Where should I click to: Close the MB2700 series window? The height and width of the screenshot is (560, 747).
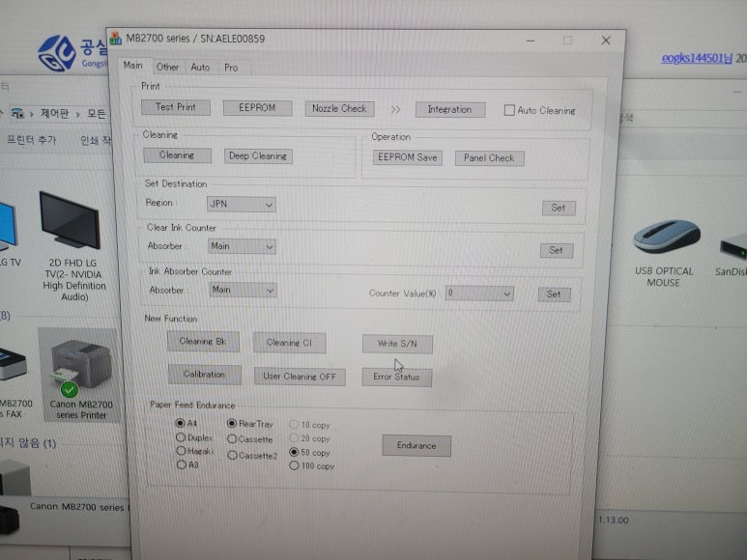tap(606, 41)
